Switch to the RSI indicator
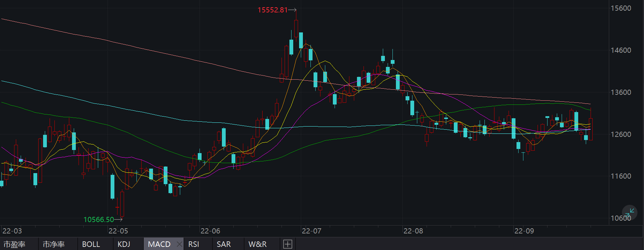 click(x=194, y=244)
